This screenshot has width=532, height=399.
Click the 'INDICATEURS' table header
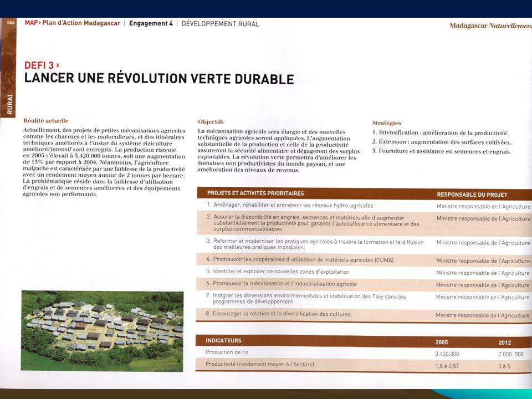pyautogui.click(x=223, y=340)
